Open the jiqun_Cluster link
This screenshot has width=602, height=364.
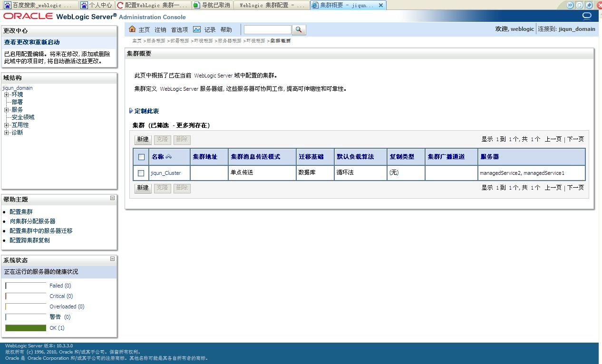[166, 173]
